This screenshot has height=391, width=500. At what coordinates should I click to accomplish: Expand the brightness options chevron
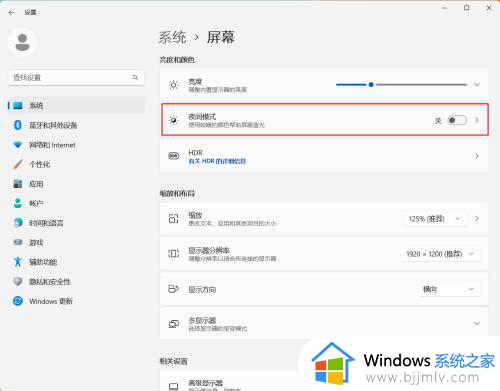(477, 85)
